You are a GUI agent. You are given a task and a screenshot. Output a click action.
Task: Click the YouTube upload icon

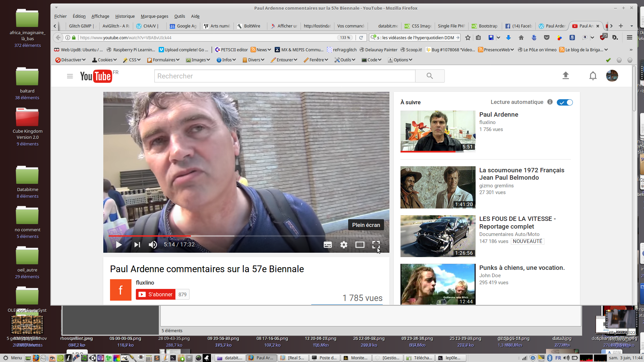coord(566,76)
